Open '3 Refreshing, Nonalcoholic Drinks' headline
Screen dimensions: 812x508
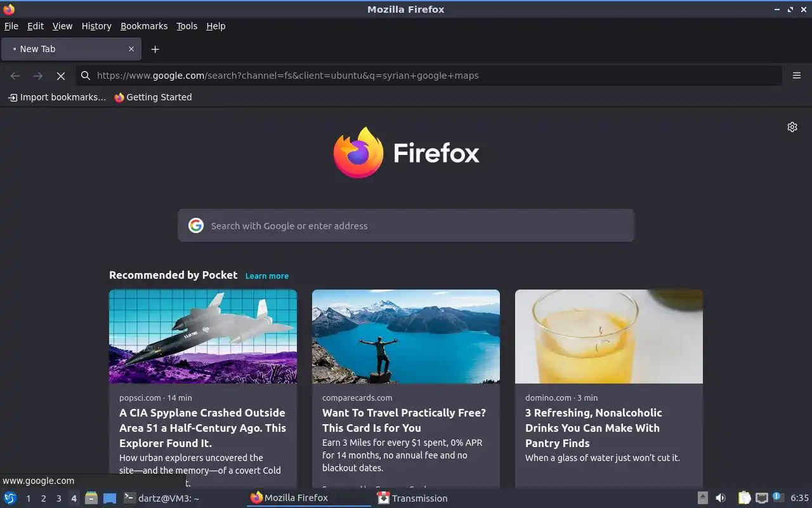(594, 428)
